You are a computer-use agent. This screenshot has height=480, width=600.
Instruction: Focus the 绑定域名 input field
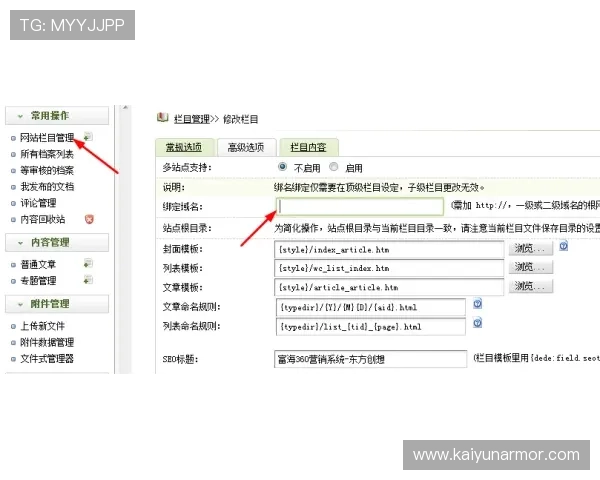(x=360, y=207)
